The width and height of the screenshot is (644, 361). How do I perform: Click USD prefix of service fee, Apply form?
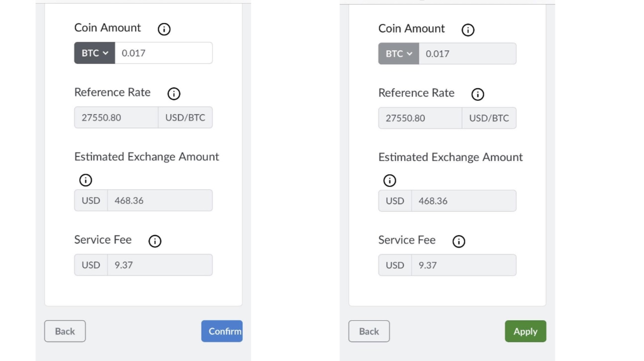395,265
